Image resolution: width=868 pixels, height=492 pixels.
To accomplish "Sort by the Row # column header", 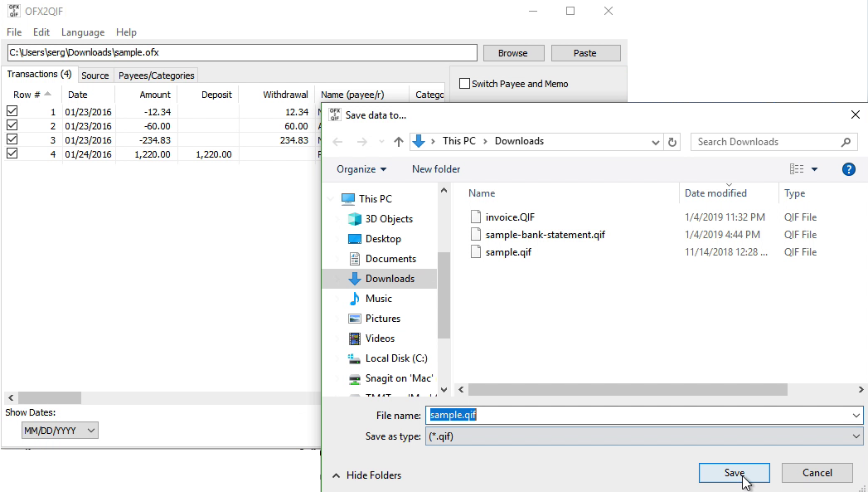I will click(32, 95).
